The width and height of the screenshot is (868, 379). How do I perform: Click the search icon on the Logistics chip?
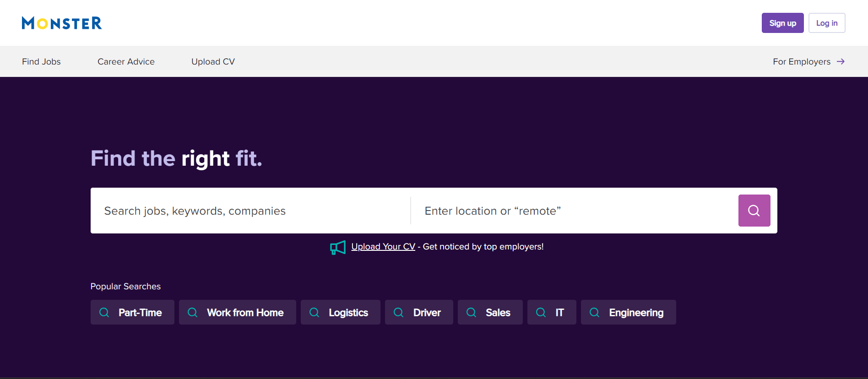315,312
